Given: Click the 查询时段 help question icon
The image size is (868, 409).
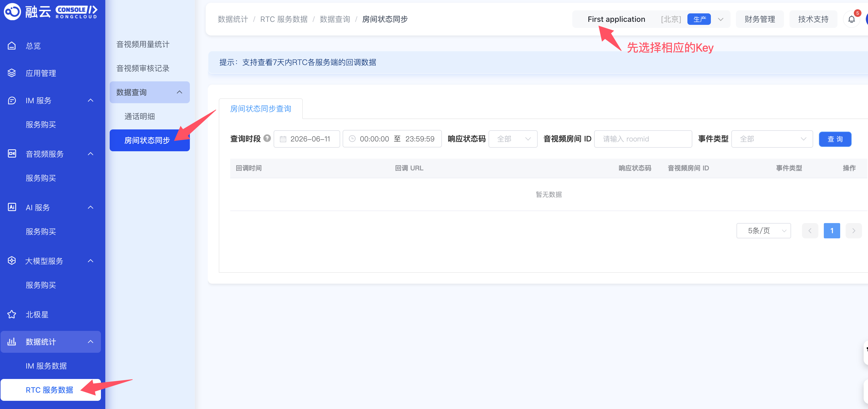Looking at the screenshot, I should click(267, 138).
